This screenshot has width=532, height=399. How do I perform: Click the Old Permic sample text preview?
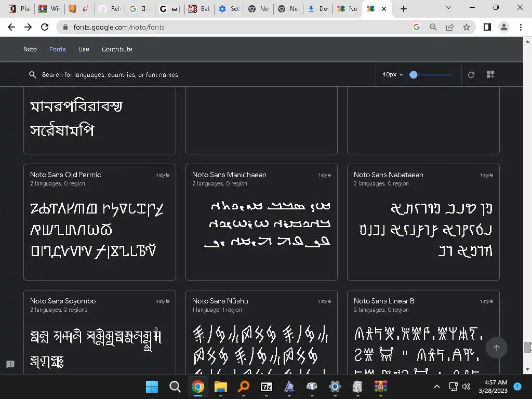[x=97, y=230]
